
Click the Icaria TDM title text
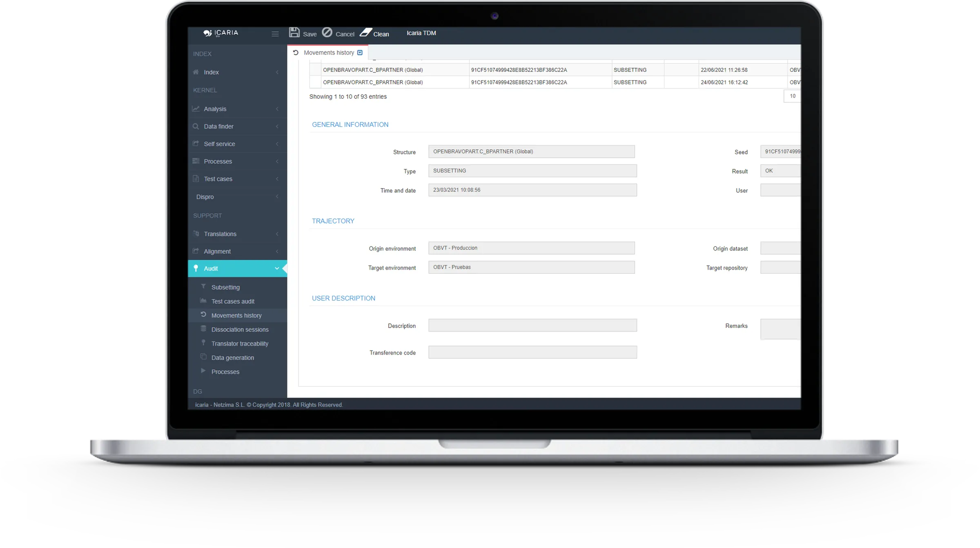click(x=421, y=33)
